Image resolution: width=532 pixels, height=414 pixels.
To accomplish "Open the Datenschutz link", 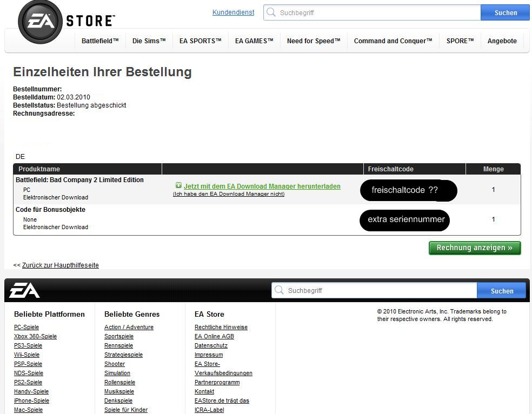I will [x=211, y=345].
